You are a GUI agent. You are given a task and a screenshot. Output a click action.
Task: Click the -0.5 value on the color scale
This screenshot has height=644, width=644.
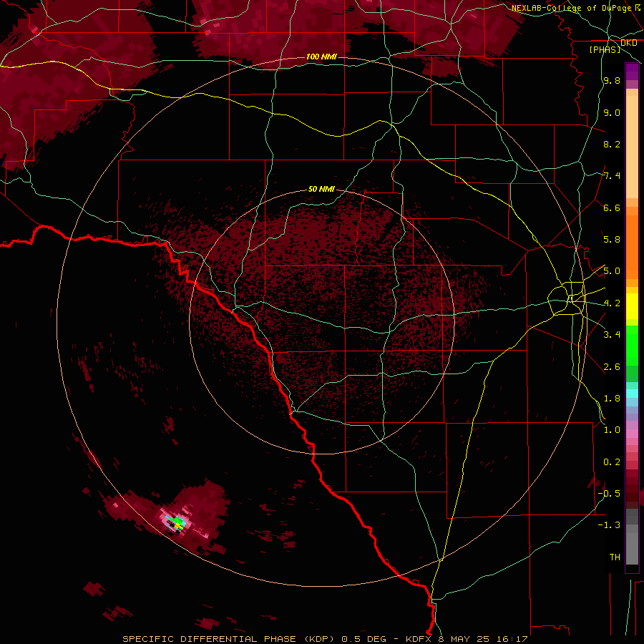point(609,494)
